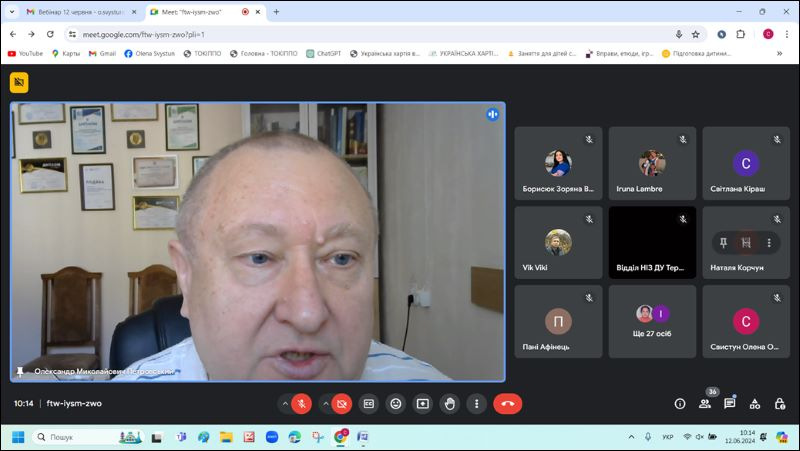Reload the Meet page
800x451 pixels.
pos(50,34)
